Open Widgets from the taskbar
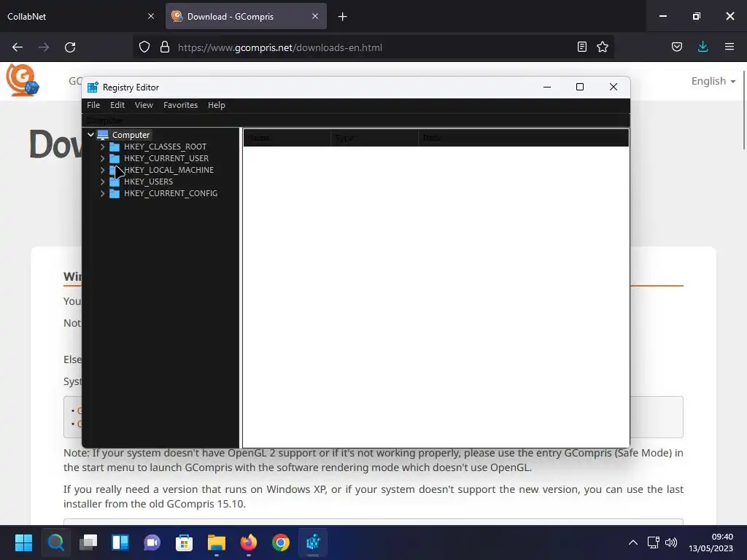747x560 pixels. pyautogui.click(x=120, y=542)
